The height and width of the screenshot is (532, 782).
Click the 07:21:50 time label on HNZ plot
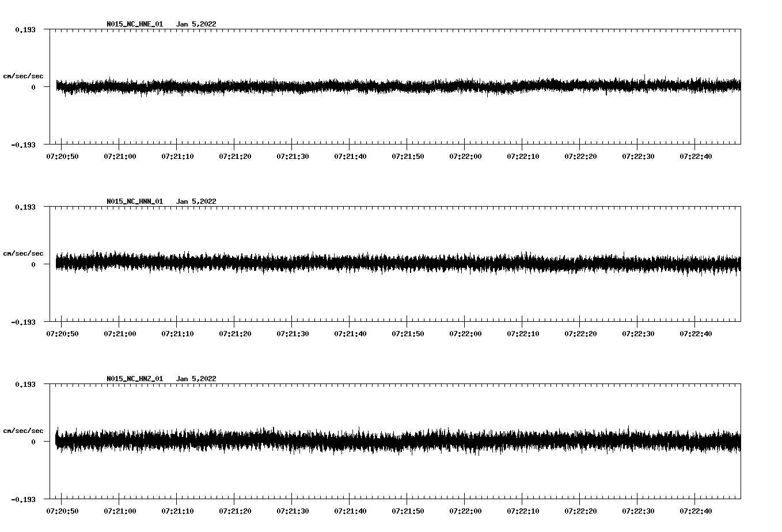click(x=408, y=511)
